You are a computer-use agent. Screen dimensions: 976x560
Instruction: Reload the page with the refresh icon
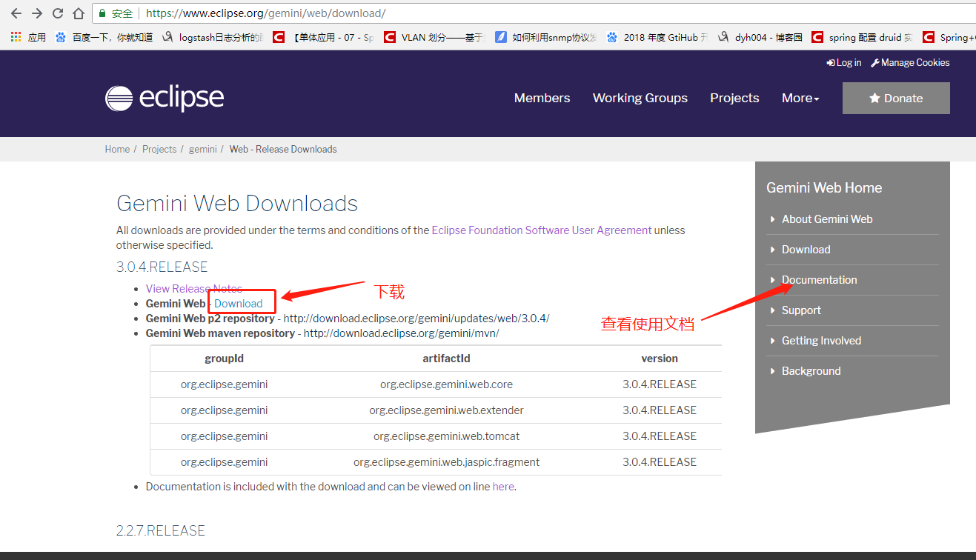tap(58, 13)
